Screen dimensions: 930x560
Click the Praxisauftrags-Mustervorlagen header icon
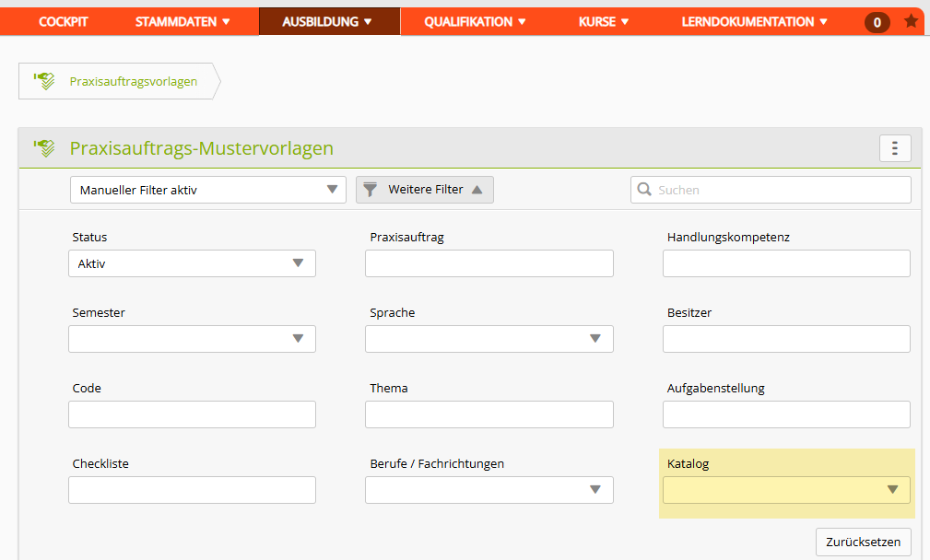tap(44, 148)
